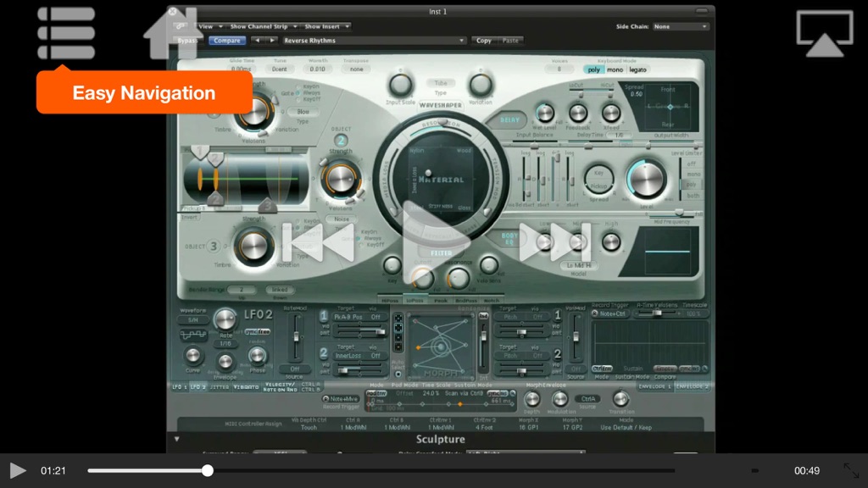
Task: Click the Pickup Invert button
Action: coord(189,217)
